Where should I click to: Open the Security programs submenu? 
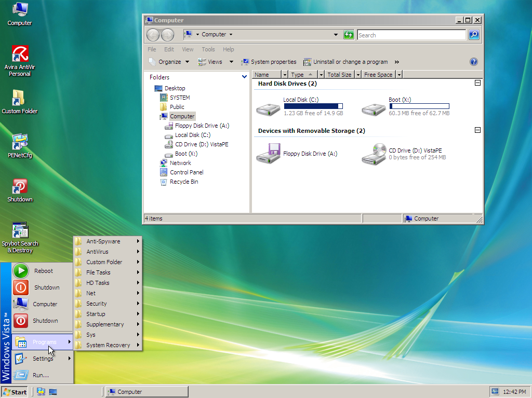pos(108,304)
